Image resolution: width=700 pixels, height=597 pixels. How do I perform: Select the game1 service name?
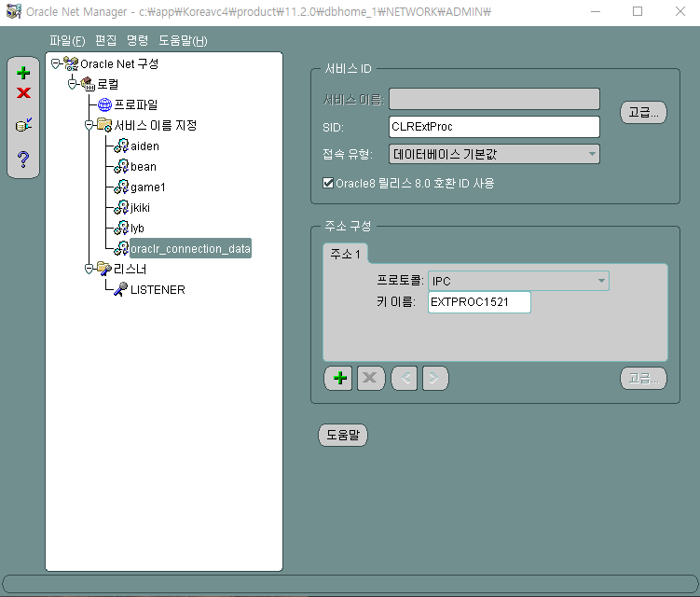pyautogui.click(x=148, y=187)
